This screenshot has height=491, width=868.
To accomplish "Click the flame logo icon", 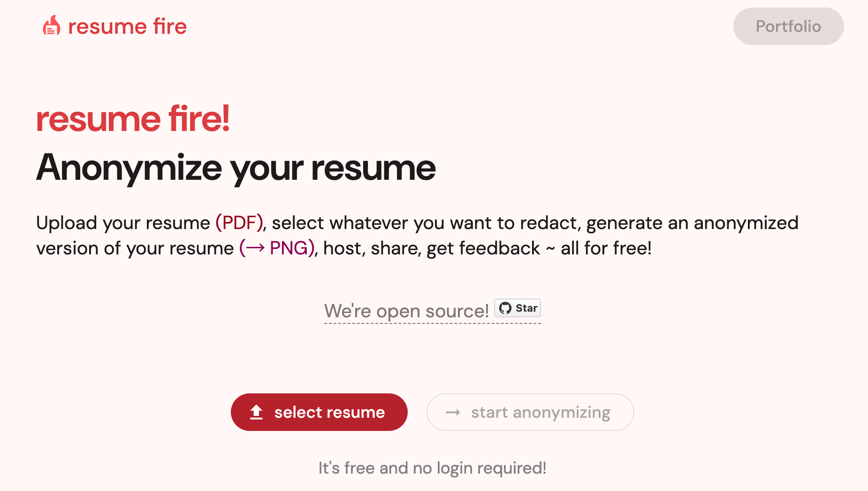I will 52,26.
